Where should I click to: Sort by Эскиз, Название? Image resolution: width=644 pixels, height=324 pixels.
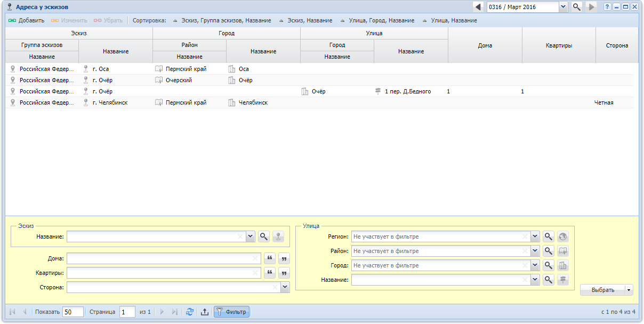click(305, 20)
